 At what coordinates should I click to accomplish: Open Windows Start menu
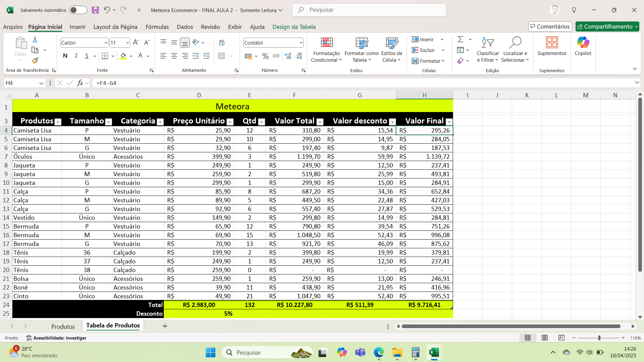210,353
